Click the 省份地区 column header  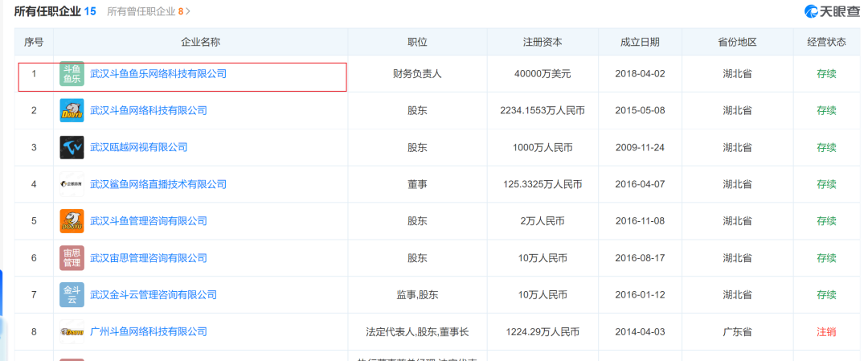(737, 42)
